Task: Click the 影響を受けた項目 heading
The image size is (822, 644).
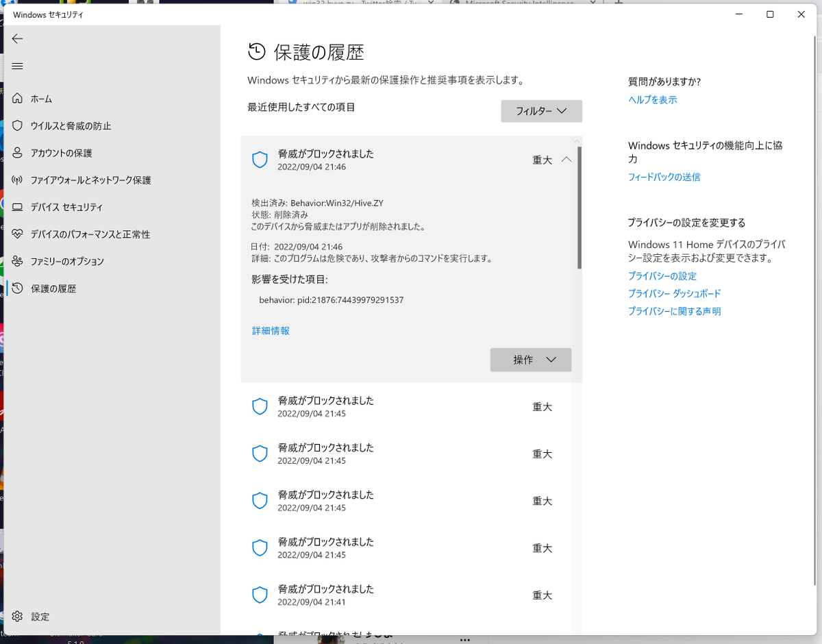Action: tap(289, 280)
